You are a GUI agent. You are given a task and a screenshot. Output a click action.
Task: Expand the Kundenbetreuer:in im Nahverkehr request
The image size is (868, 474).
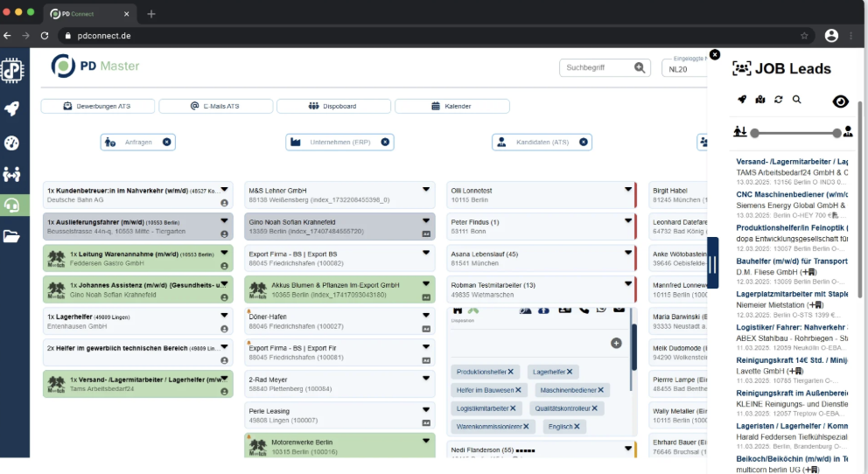coord(225,188)
